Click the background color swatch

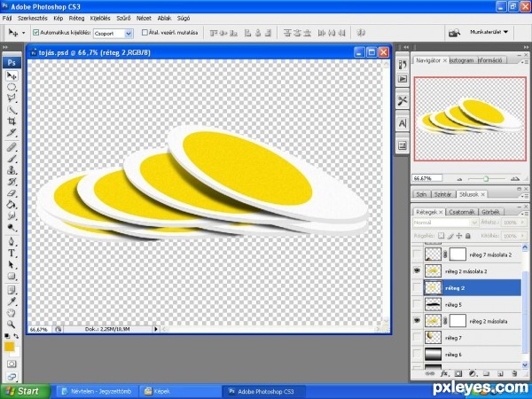[16, 353]
